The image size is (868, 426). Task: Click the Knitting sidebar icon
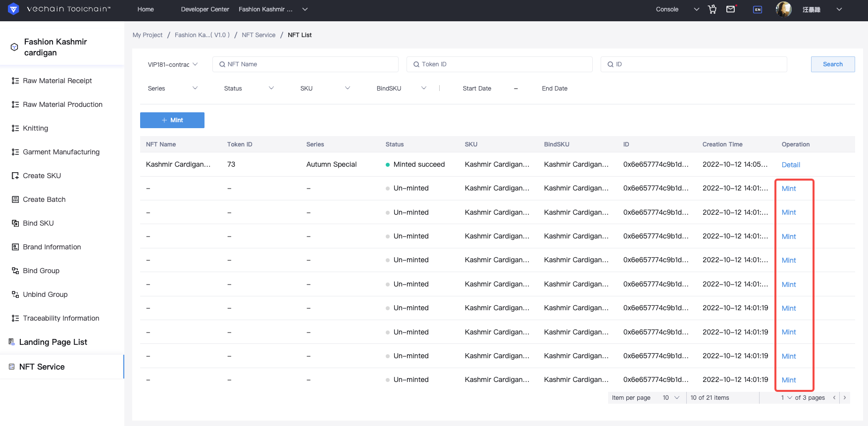pyautogui.click(x=15, y=128)
